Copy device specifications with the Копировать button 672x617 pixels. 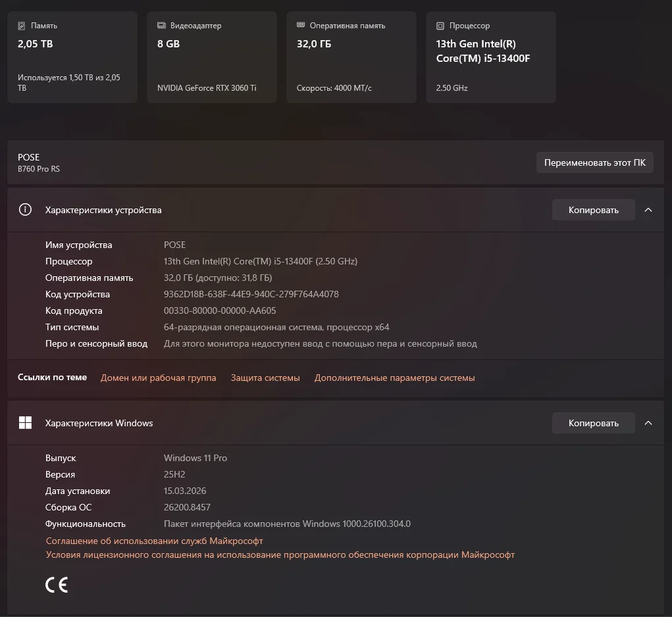[594, 210]
